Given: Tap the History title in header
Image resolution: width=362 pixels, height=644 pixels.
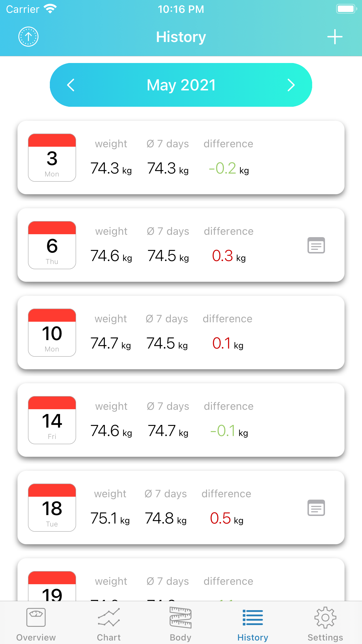Looking at the screenshot, I should click(x=181, y=37).
